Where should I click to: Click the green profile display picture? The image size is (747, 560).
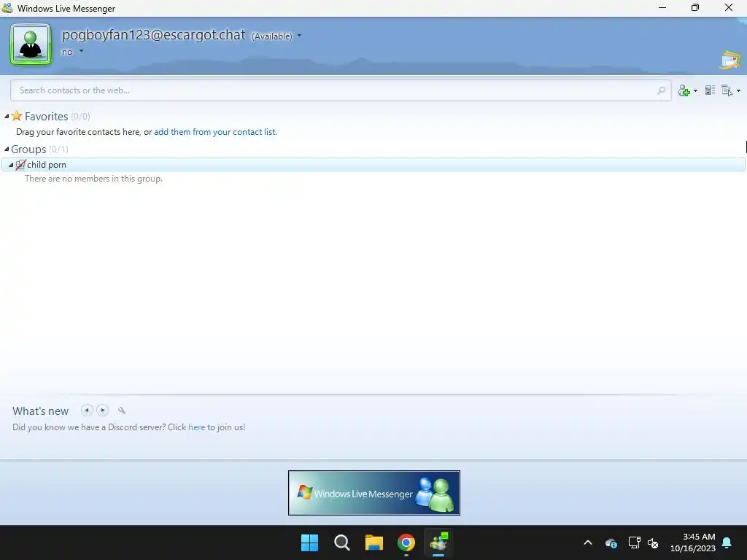31,44
